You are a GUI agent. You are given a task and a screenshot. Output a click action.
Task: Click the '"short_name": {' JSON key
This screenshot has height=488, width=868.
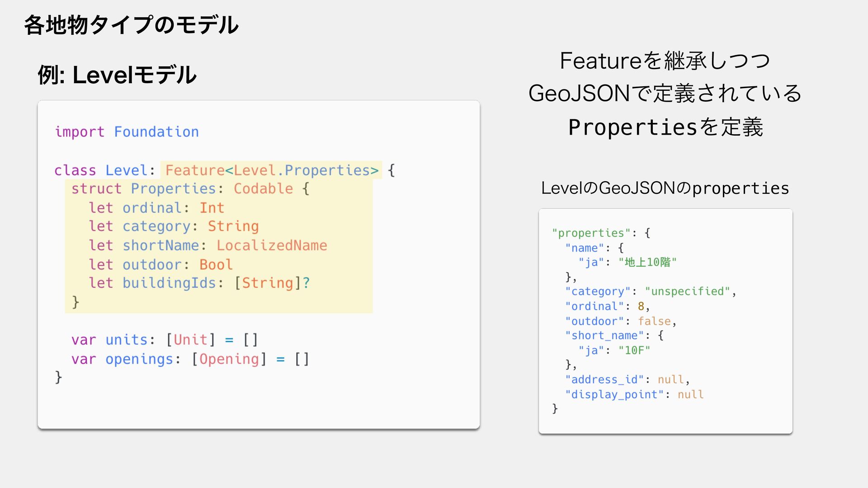tap(614, 335)
